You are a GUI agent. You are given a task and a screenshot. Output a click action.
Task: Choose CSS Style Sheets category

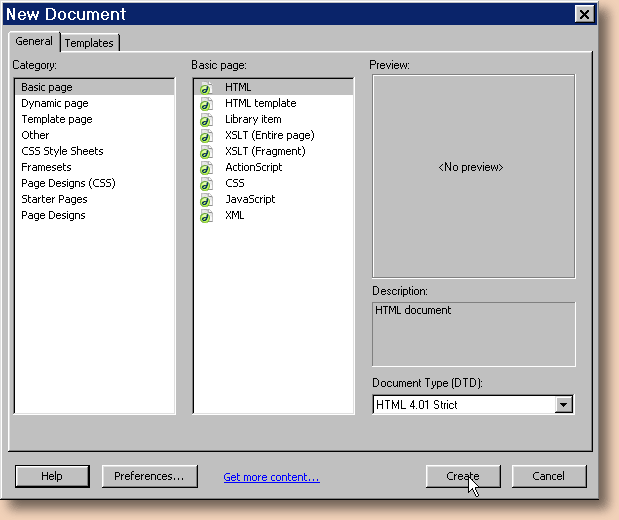[62, 151]
